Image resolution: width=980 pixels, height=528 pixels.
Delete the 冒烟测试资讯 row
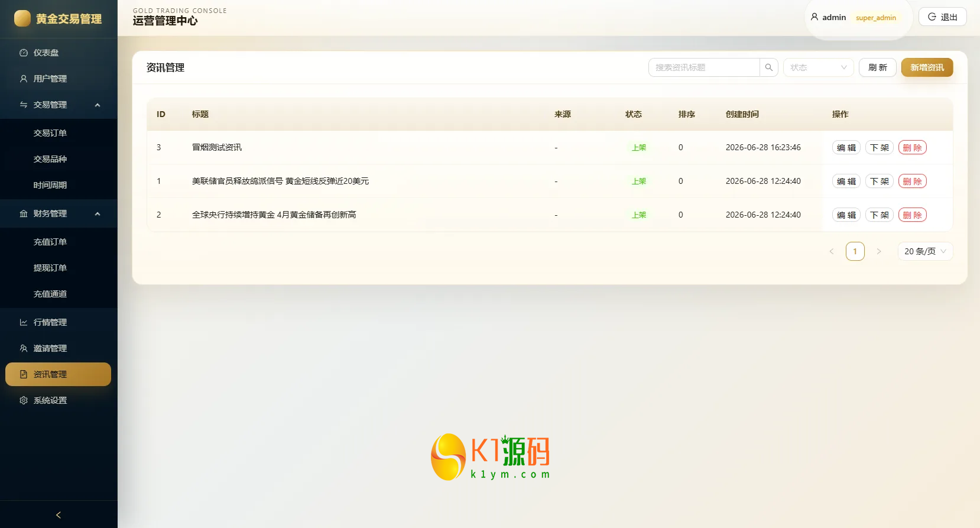click(913, 148)
